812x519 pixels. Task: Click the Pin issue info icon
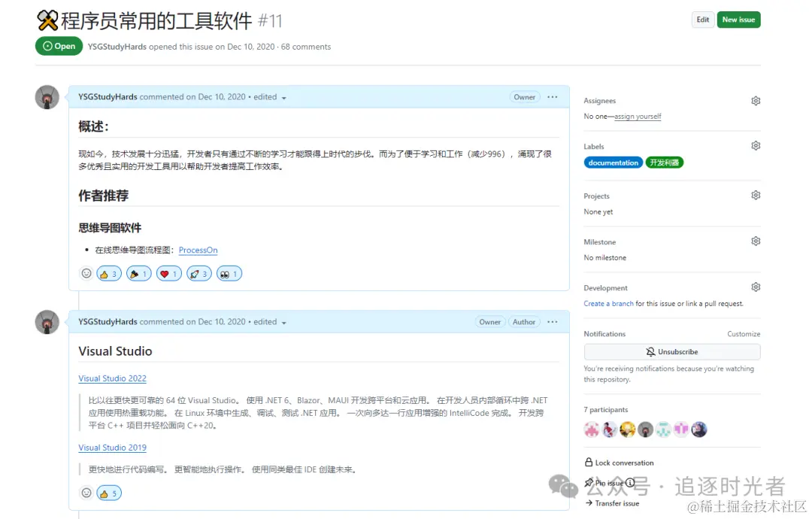tap(630, 483)
